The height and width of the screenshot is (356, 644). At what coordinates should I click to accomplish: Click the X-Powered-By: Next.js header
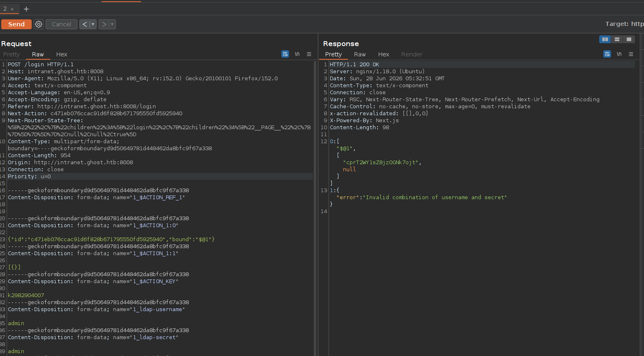pos(364,121)
